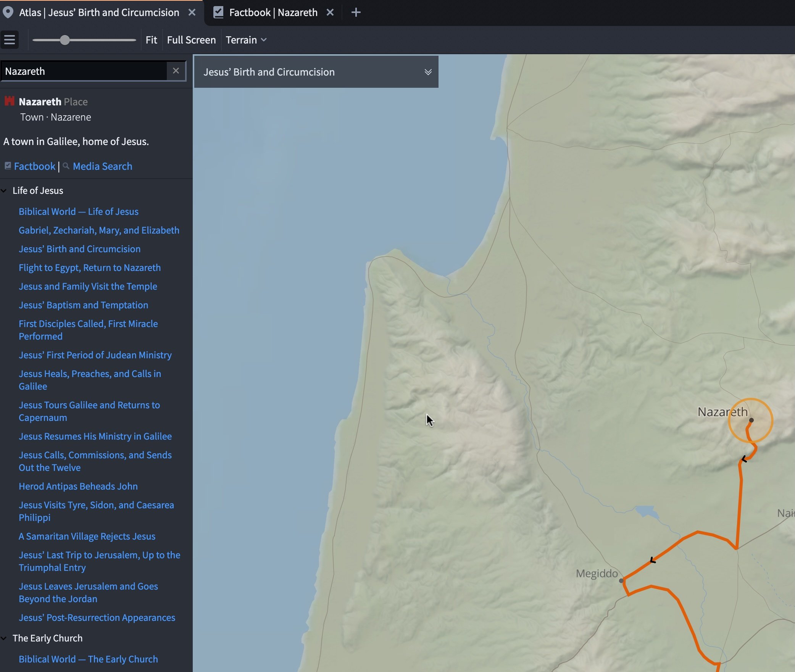The image size is (795, 672).
Task: Open Gabriel, Zechariah, Mary, and Elizabeth map
Action: click(x=99, y=230)
